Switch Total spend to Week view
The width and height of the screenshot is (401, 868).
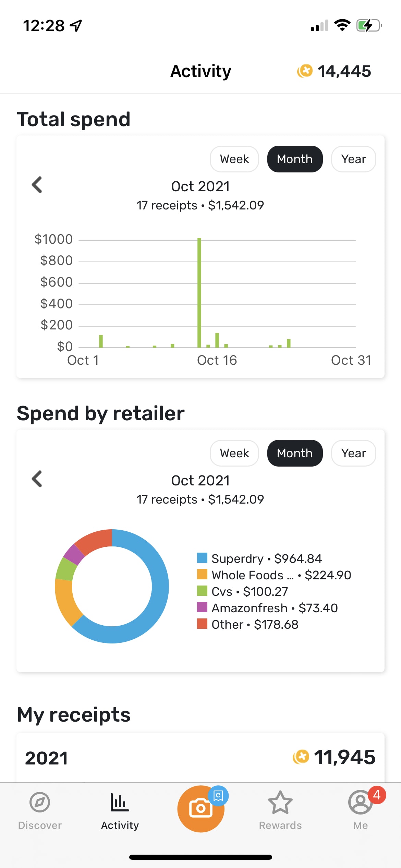coord(234,159)
